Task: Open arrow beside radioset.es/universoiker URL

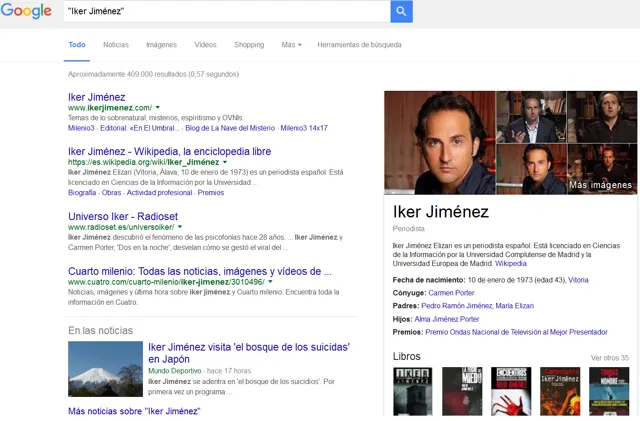Action: pyautogui.click(x=180, y=227)
